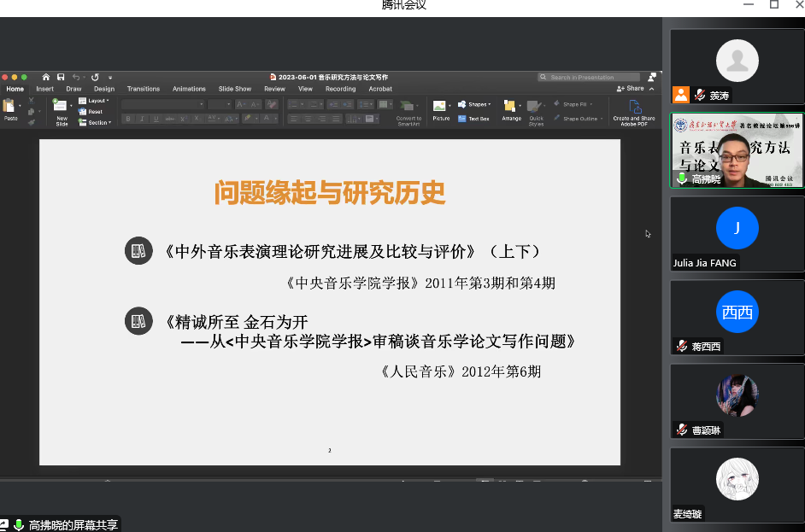Click the Text Box tool
The width and height of the screenshot is (805, 532).
(474, 119)
